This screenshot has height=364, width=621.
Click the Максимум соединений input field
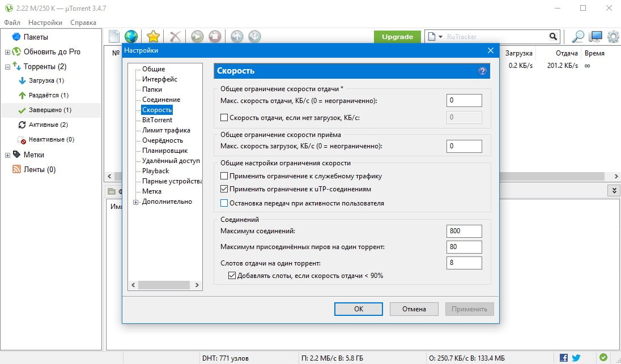pos(463,231)
